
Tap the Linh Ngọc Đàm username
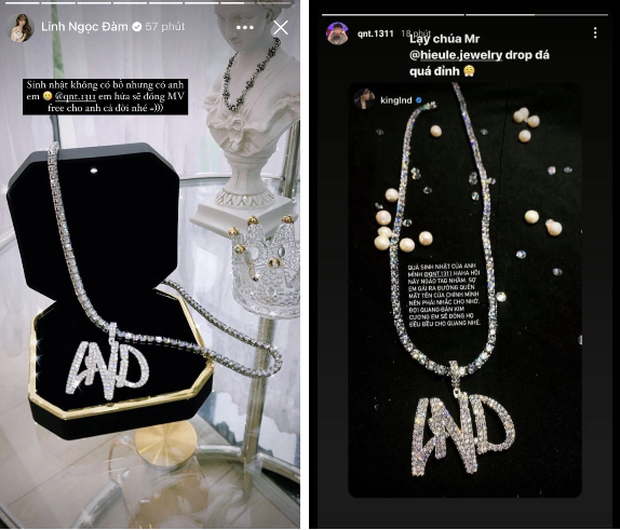[x=85, y=26]
